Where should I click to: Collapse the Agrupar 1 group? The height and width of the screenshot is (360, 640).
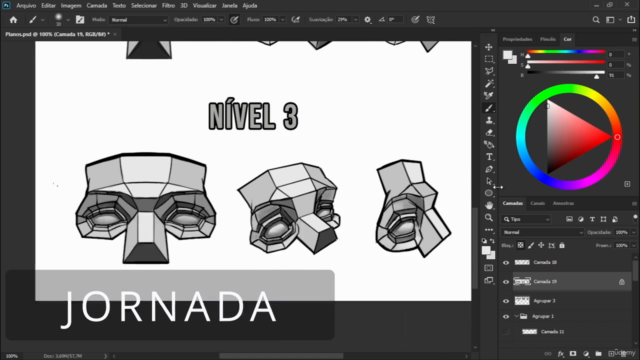click(x=516, y=316)
